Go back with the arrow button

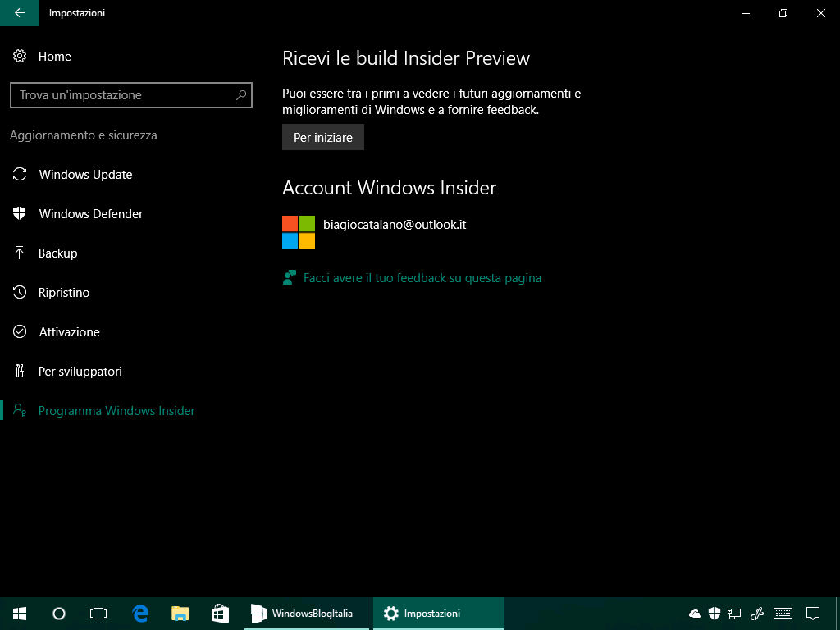click(x=20, y=13)
